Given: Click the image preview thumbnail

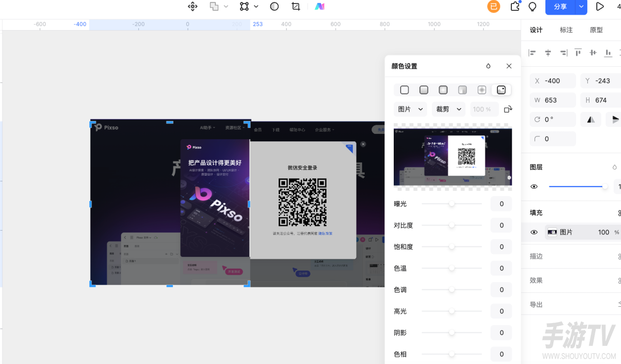Looking at the screenshot, I should (453, 157).
